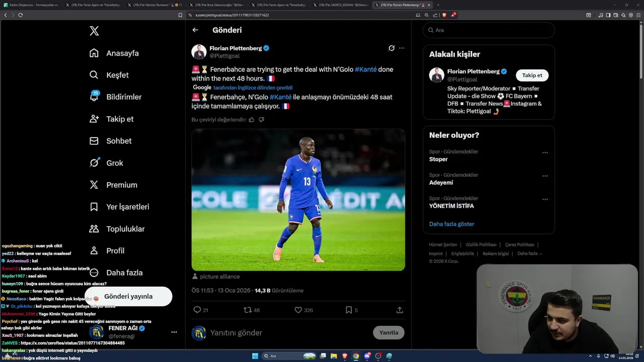Screen dimensions: 644x362
Task: Expand footer Daha fazla options
Action: (529, 254)
